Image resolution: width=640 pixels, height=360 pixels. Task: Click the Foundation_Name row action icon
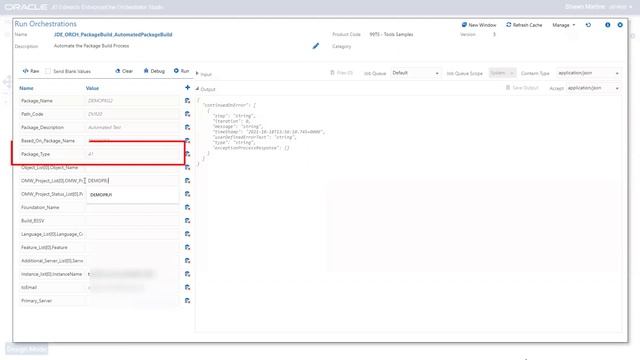pyautogui.click(x=187, y=207)
